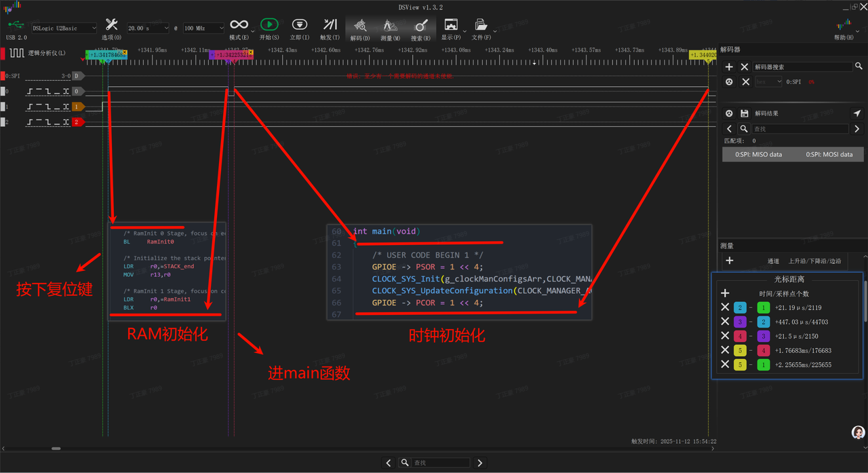Viewport: 868px width, 473px height.
Task: Toggle the 解码 (Decode) panel
Action: (360, 26)
